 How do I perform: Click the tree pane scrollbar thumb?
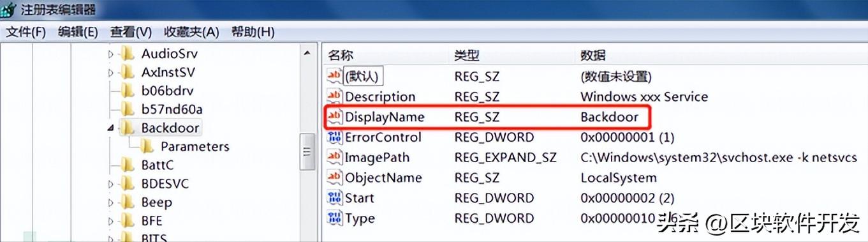click(x=308, y=152)
